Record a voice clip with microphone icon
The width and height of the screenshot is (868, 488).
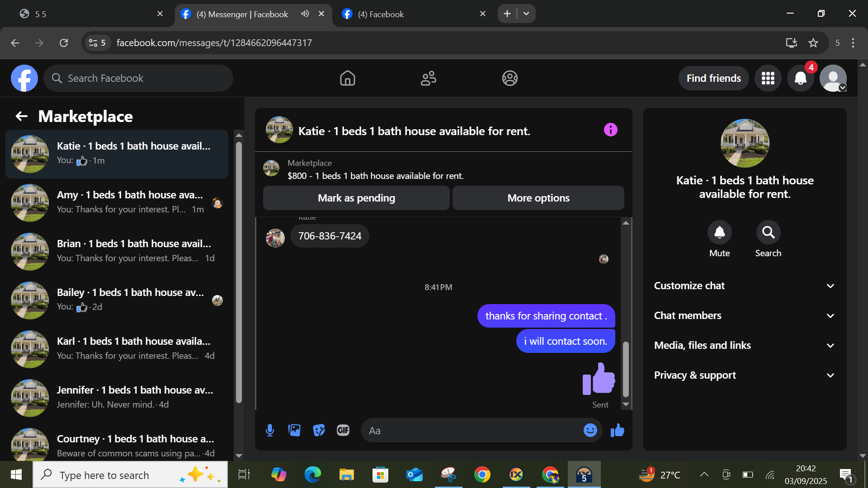(x=270, y=430)
